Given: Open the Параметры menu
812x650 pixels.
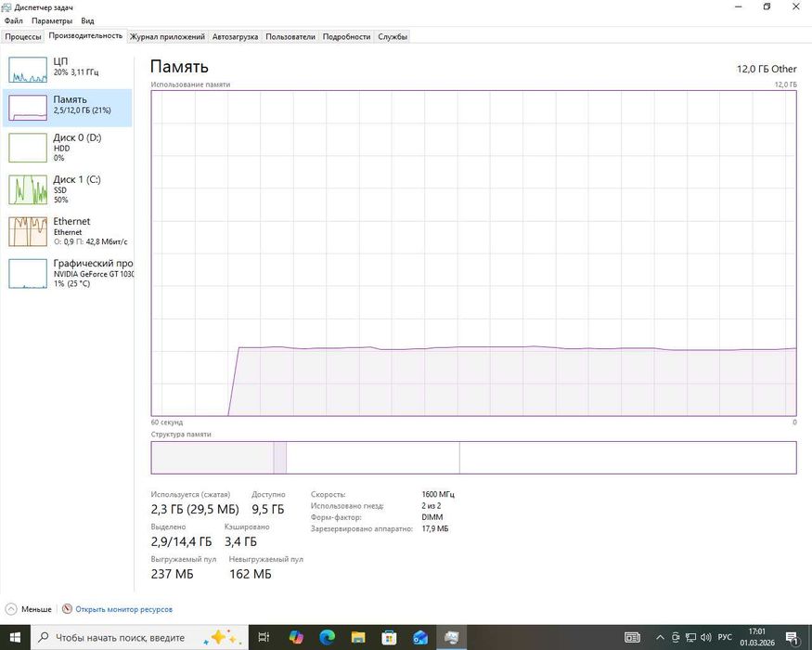Looking at the screenshot, I should tap(52, 20).
